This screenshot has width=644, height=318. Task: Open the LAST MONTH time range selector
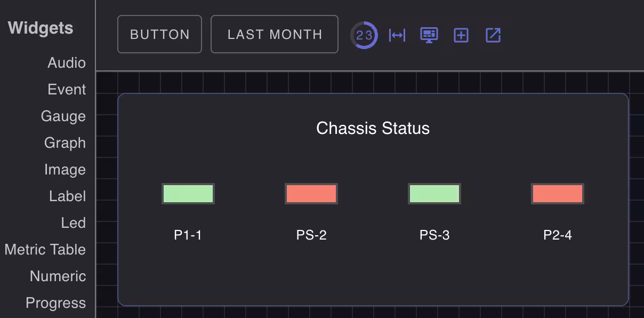click(x=275, y=35)
